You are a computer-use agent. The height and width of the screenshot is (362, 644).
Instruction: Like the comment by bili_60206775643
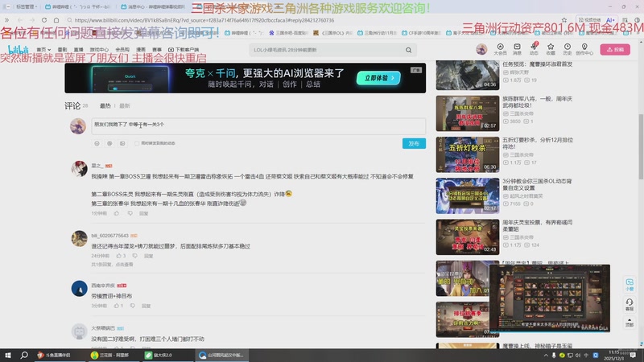120,256
